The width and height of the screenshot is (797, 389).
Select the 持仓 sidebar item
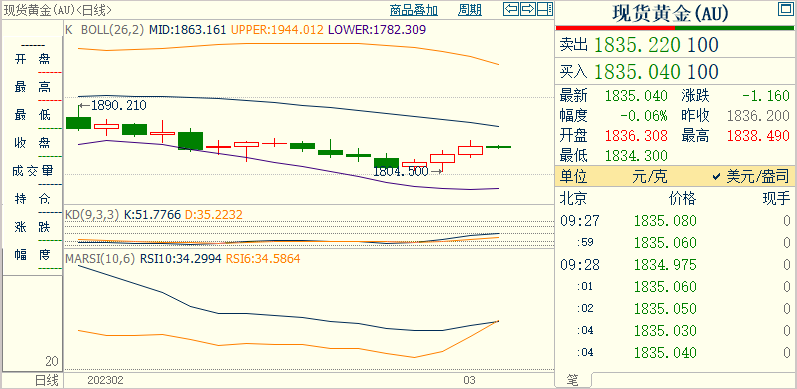33,198
